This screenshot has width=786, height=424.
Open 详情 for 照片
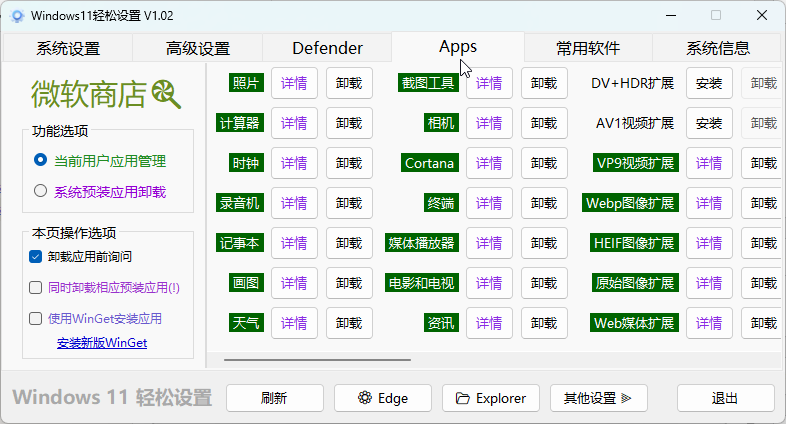click(294, 83)
